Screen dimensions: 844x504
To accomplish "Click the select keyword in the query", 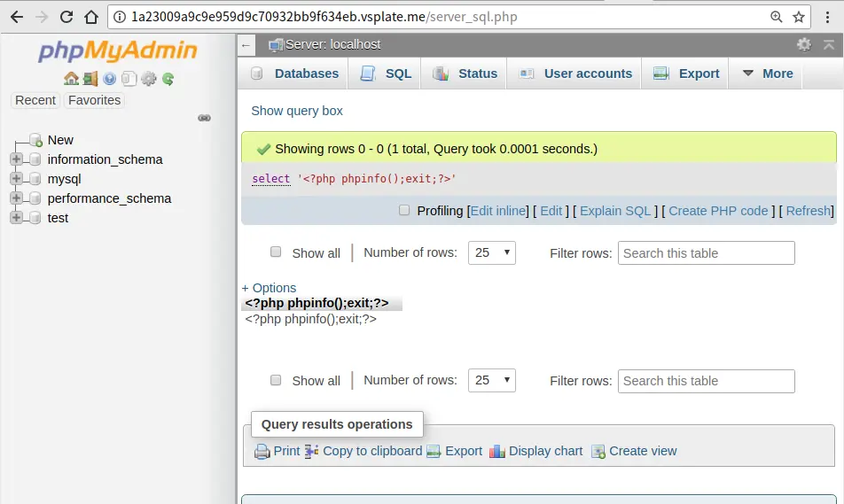I will coord(270,179).
